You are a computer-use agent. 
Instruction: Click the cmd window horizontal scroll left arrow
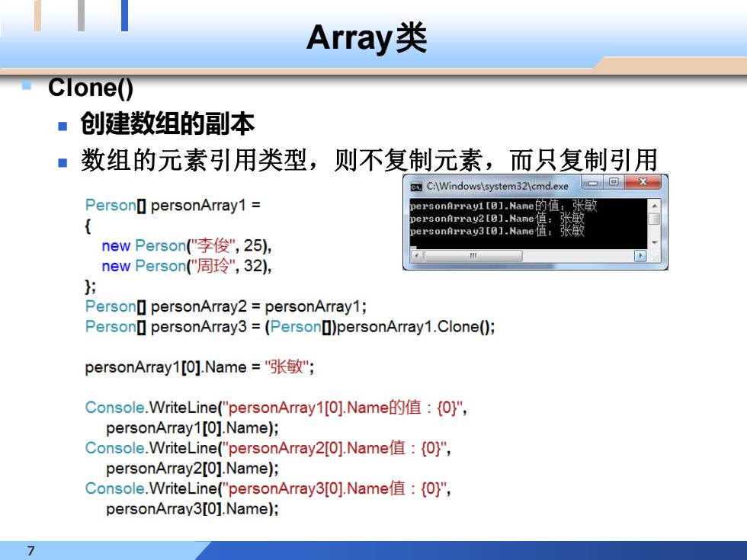pyautogui.click(x=417, y=256)
